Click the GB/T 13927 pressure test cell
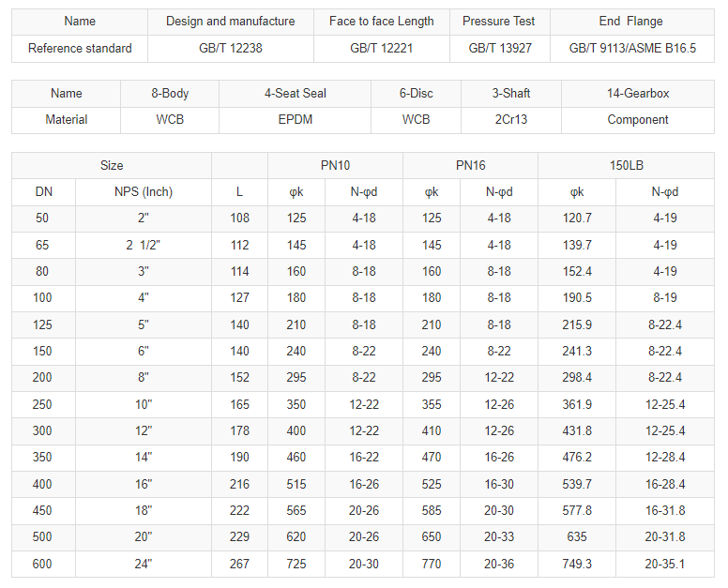Viewport: 728px width, 588px height. [500, 48]
